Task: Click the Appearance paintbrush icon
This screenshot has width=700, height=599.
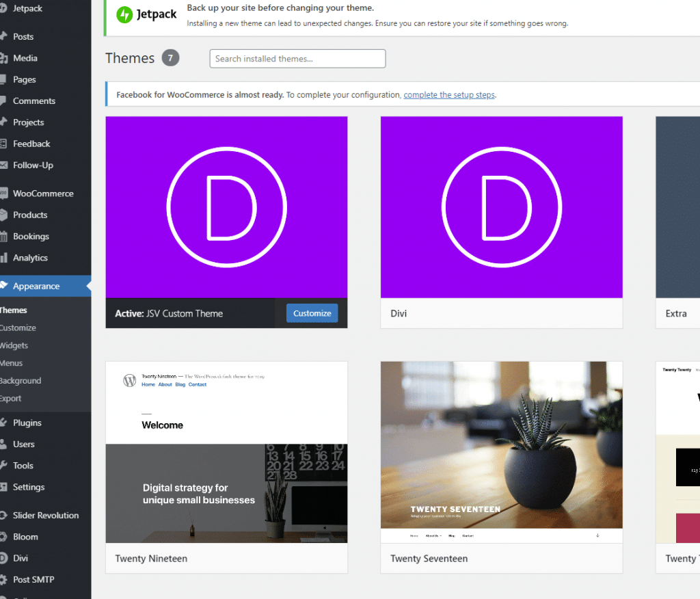Action: coord(3,285)
